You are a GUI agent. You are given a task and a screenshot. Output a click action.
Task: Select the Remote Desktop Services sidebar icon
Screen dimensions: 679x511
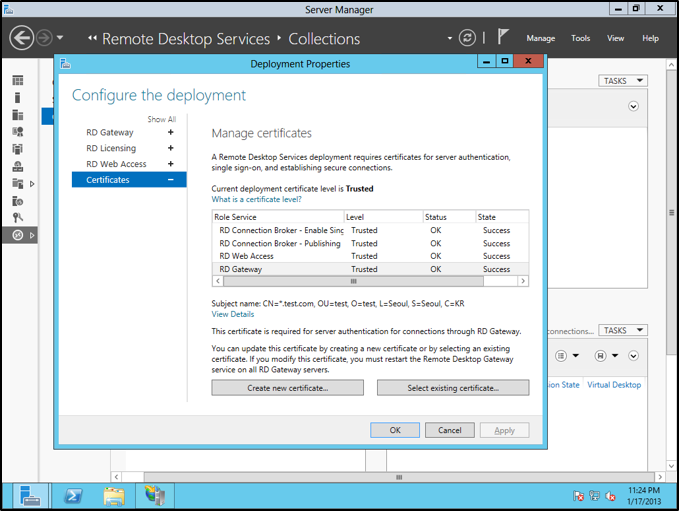point(17,235)
